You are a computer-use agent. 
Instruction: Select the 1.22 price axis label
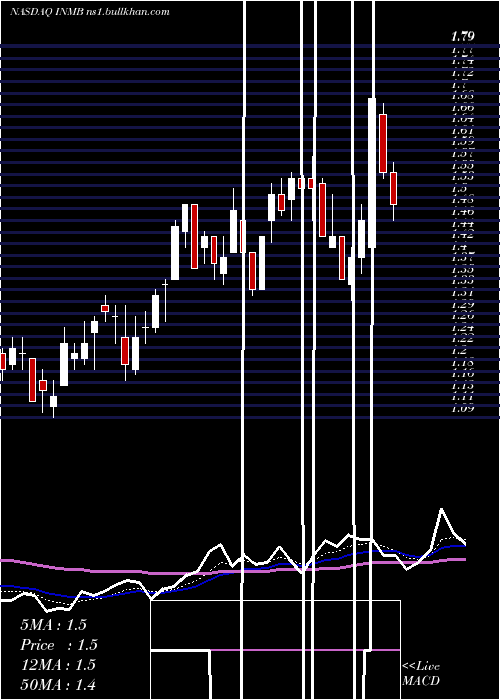[x=462, y=340]
